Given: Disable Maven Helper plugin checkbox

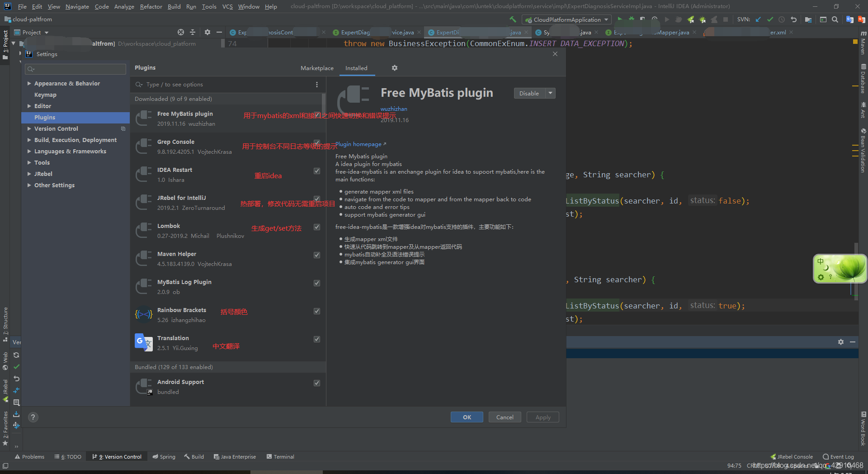Looking at the screenshot, I should [x=317, y=255].
